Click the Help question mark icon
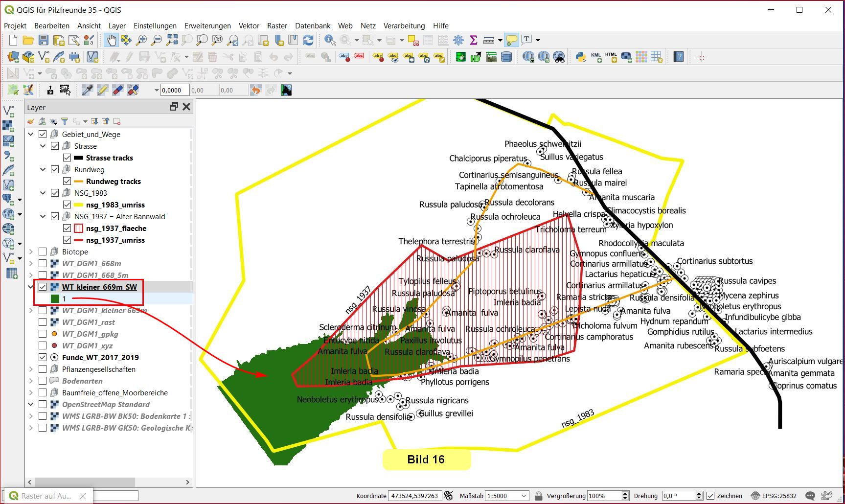The height and width of the screenshot is (504, 845). tap(678, 57)
